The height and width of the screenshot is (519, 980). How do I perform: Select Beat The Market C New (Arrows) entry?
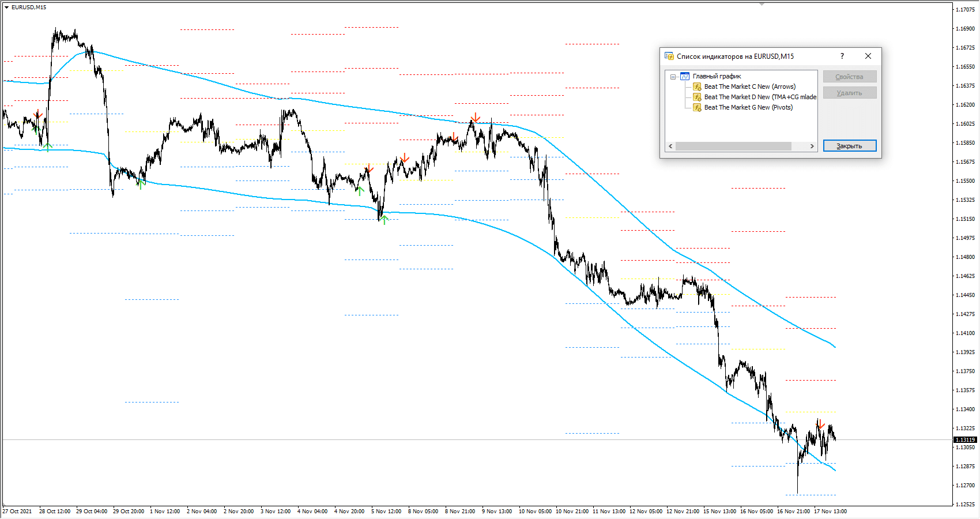(749, 86)
